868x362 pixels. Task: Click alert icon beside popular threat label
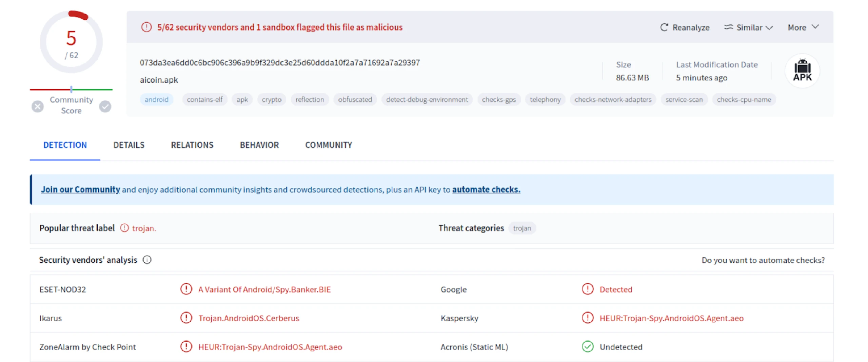point(124,228)
